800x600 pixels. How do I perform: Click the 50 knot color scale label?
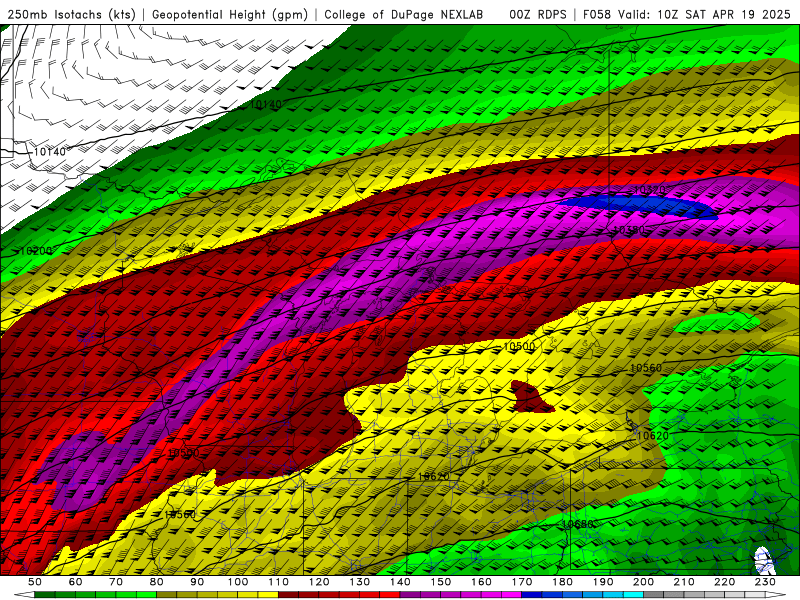click(35, 582)
